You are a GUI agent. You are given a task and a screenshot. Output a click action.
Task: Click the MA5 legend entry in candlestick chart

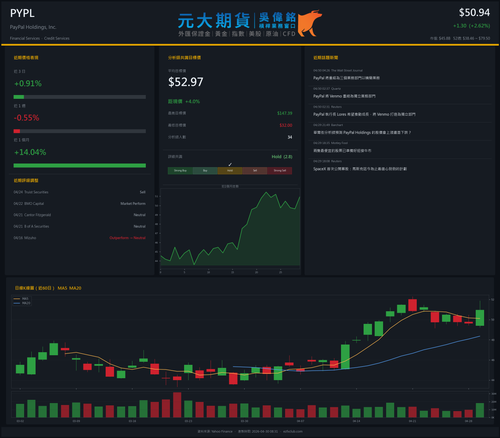[22, 299]
